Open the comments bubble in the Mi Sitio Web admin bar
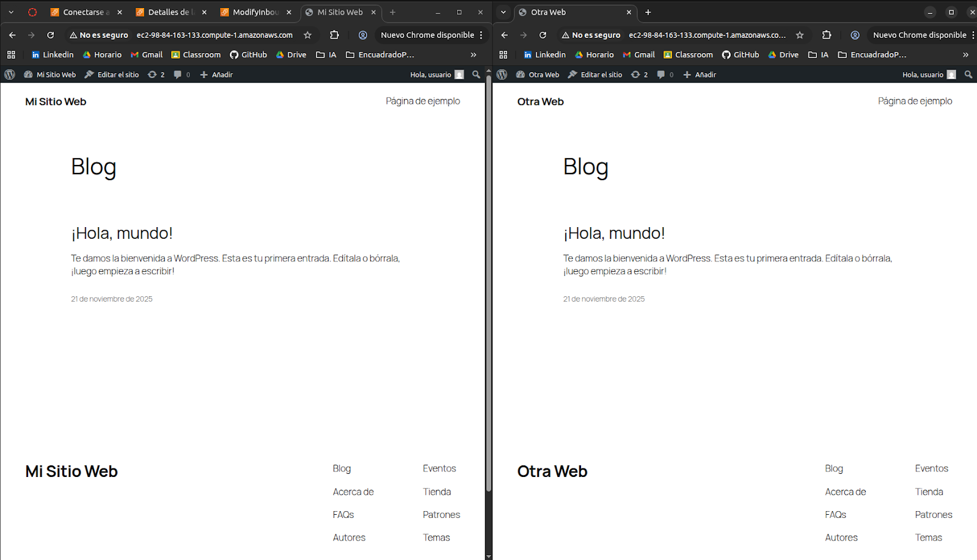 (182, 75)
